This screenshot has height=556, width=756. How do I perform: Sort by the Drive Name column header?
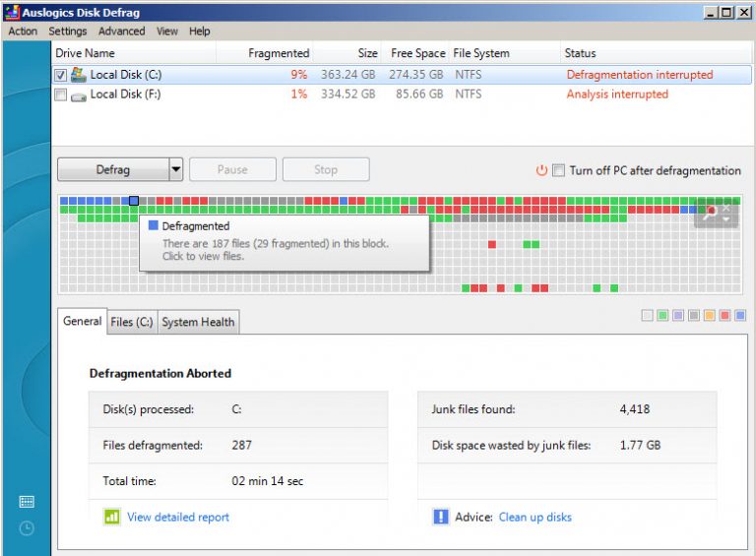(134, 53)
